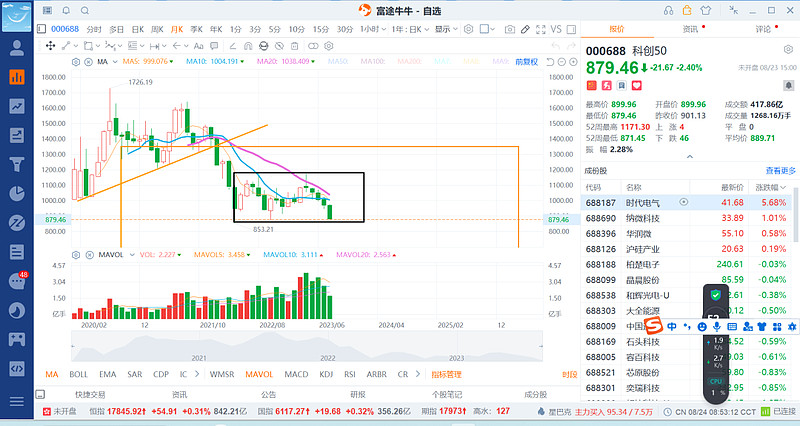This screenshot has width=800, height=426.
Task: Open the skin theme shirt icon
Action: (x=706, y=10)
